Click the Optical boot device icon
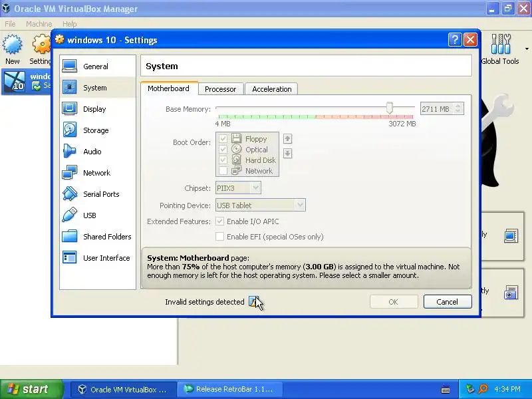This screenshot has width=532, height=399. coord(237,149)
